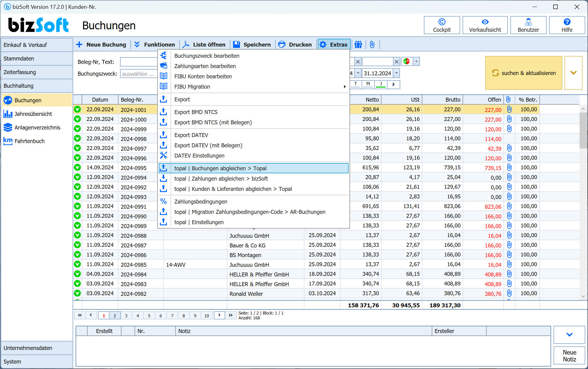Open Einkauf & Verkauf sidebar section

(37, 45)
